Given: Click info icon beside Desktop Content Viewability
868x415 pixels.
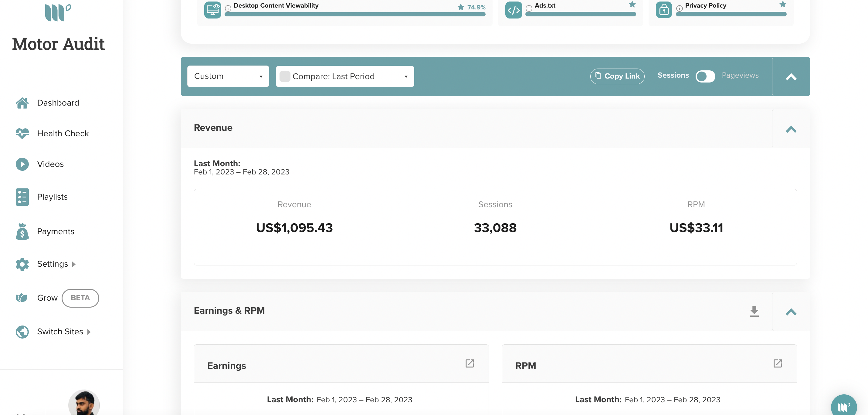Looking at the screenshot, I should [x=228, y=8].
